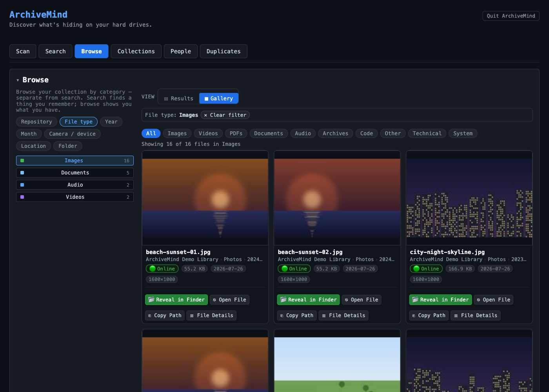Screen dimensions: 549x392
Task: Select the Videos category row
Action: pos(75,197)
